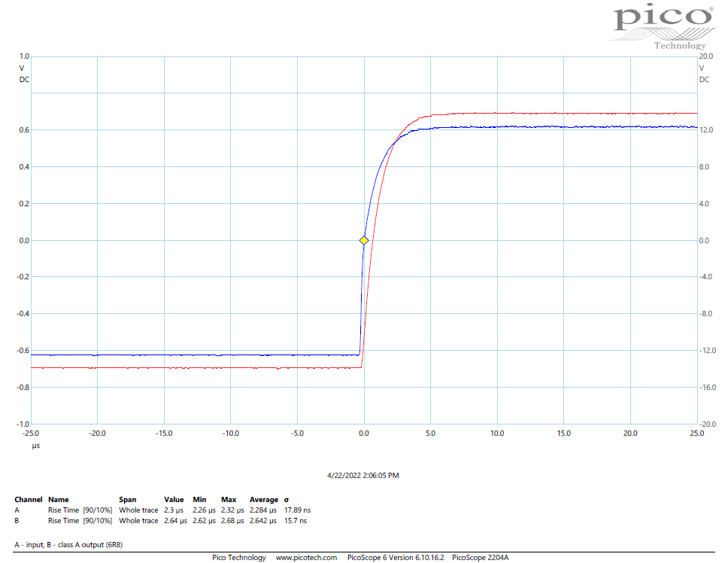Click the 15.7 ns sigma cell
This screenshot has height=563, width=728.
point(296,521)
